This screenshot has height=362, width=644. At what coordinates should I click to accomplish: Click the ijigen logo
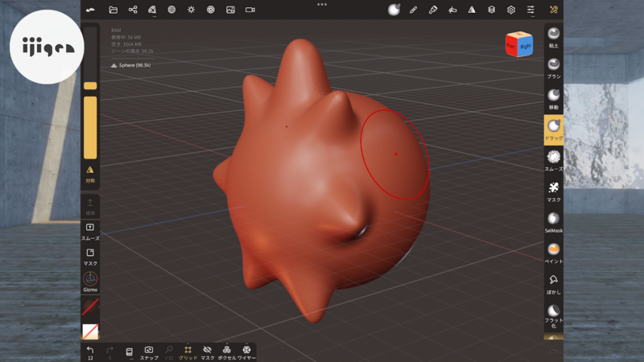[x=47, y=47]
